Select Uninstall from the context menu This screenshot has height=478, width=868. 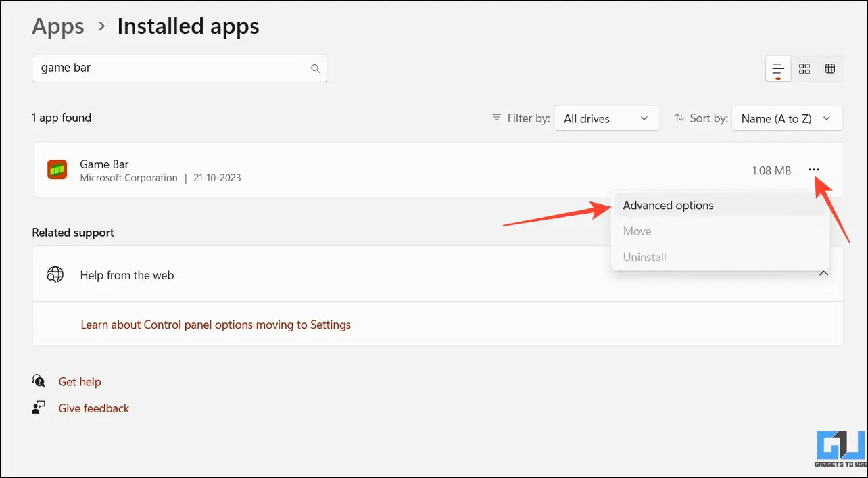tap(720, 257)
